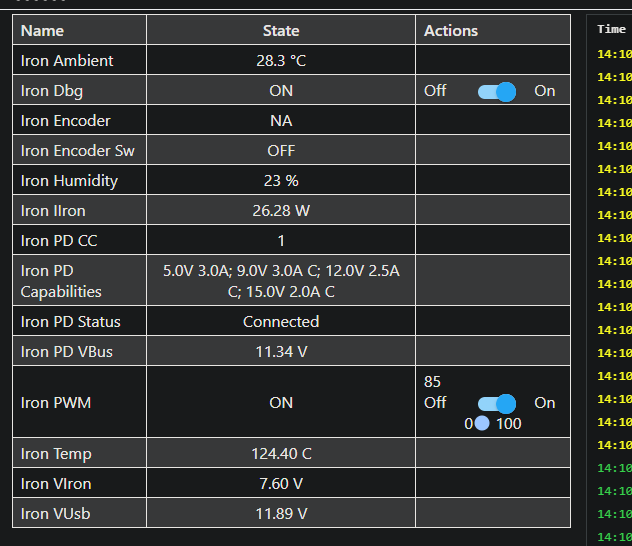Click the Iron PD Status Connected cell
This screenshot has height=546, width=632.
click(x=281, y=322)
